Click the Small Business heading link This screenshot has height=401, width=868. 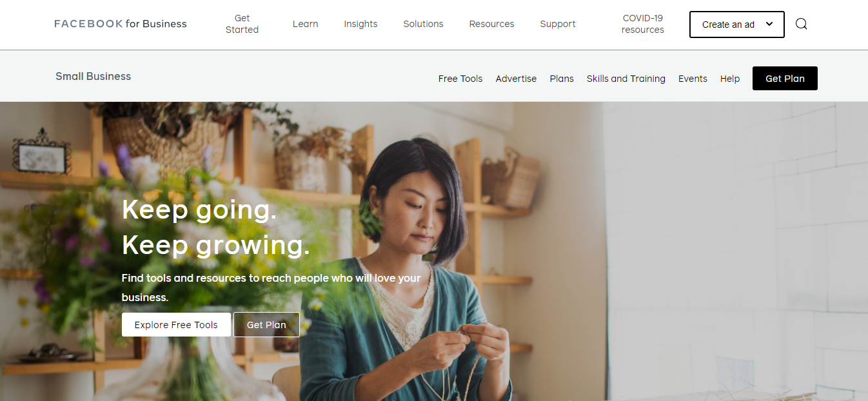(93, 76)
